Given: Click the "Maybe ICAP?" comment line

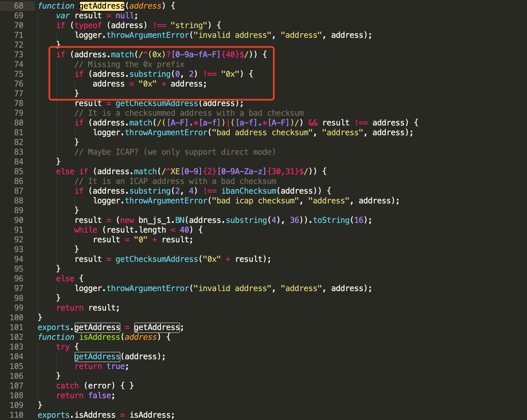Looking at the screenshot, I should pyautogui.click(x=175, y=152).
